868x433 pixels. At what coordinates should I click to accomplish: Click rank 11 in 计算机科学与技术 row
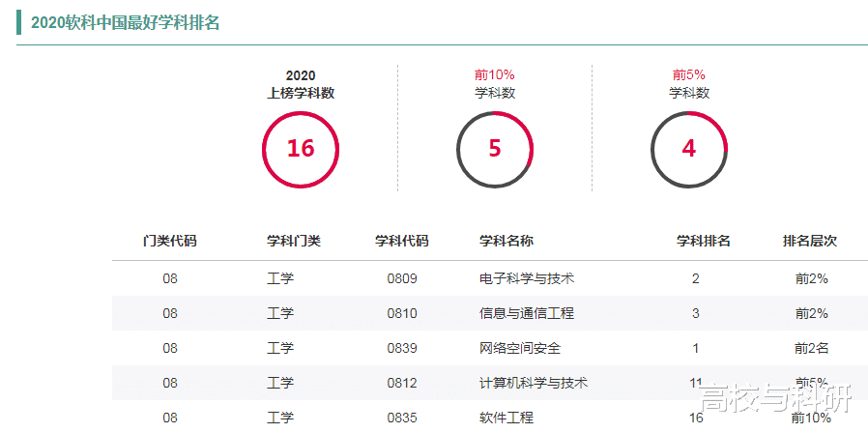(x=696, y=383)
